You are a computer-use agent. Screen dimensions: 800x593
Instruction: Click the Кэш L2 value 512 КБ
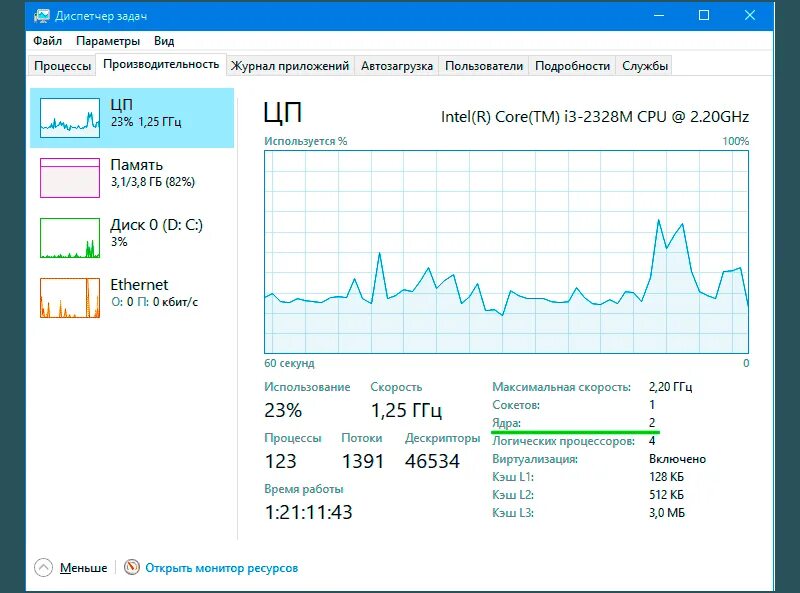666,495
